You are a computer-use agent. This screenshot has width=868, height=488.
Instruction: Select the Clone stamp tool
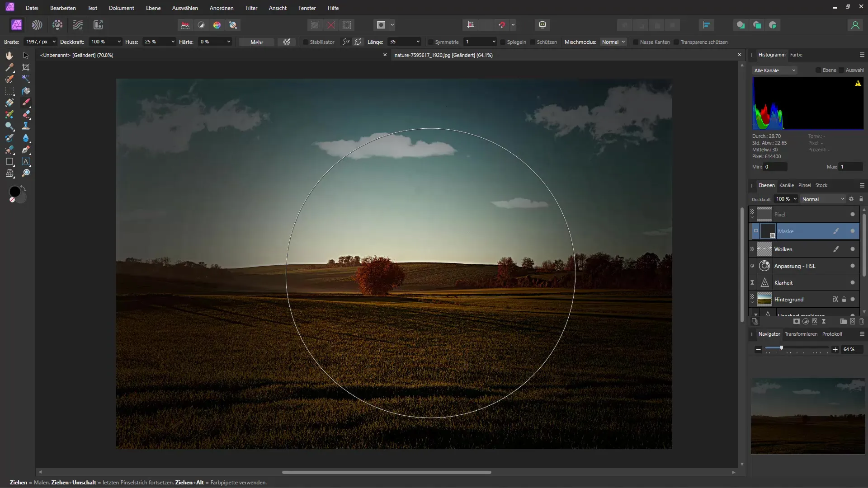(26, 126)
